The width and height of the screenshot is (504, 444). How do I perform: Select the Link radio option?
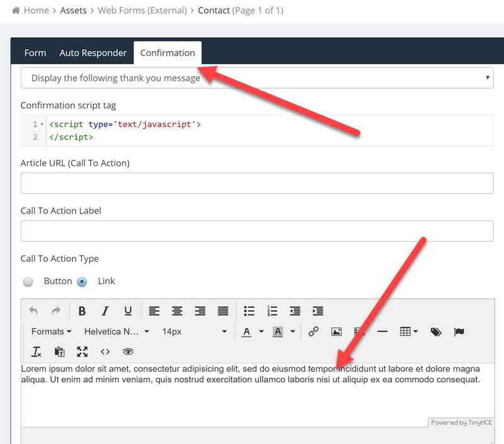82,282
